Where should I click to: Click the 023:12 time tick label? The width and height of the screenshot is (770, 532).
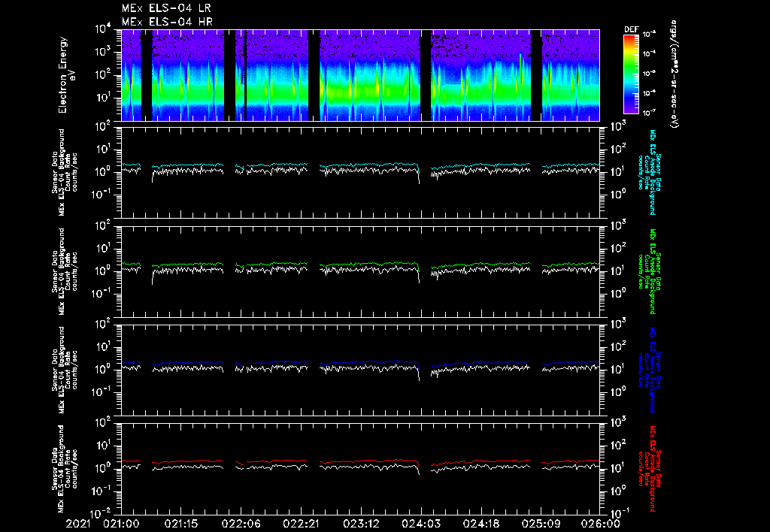[x=361, y=524]
